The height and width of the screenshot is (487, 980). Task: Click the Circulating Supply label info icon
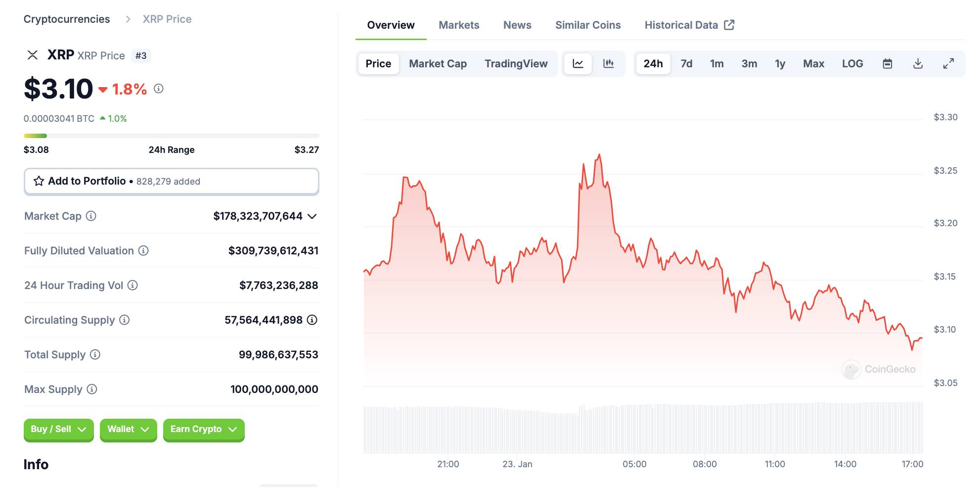[125, 320]
